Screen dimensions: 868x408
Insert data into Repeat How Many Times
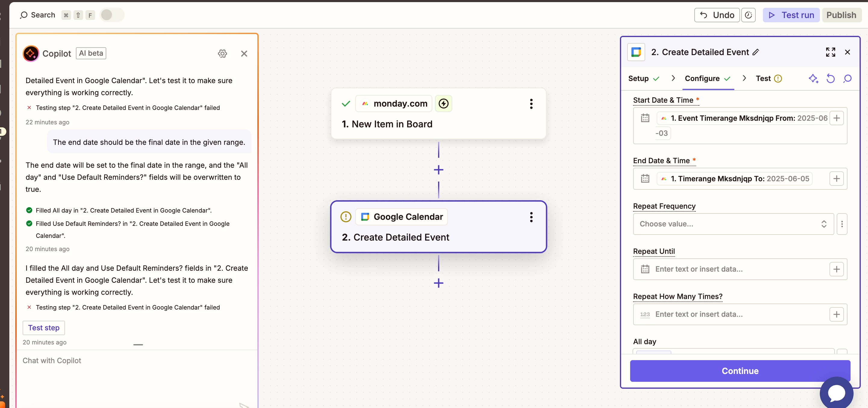point(836,314)
